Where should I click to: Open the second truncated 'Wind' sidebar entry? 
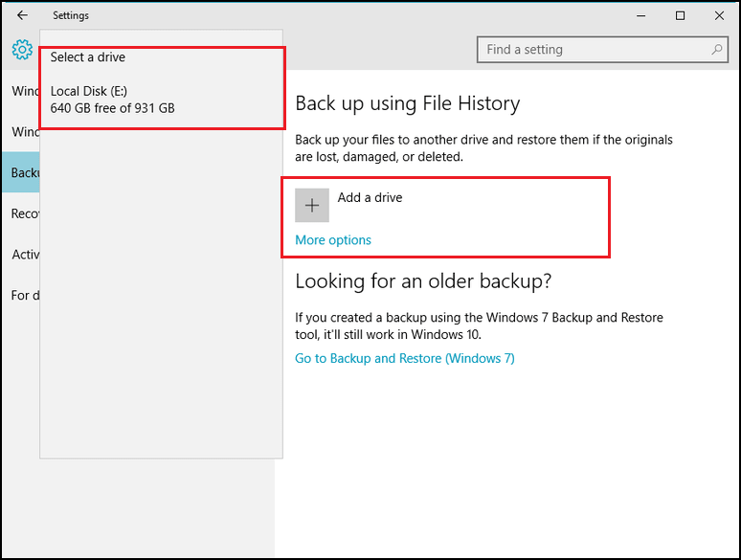[x=23, y=132]
